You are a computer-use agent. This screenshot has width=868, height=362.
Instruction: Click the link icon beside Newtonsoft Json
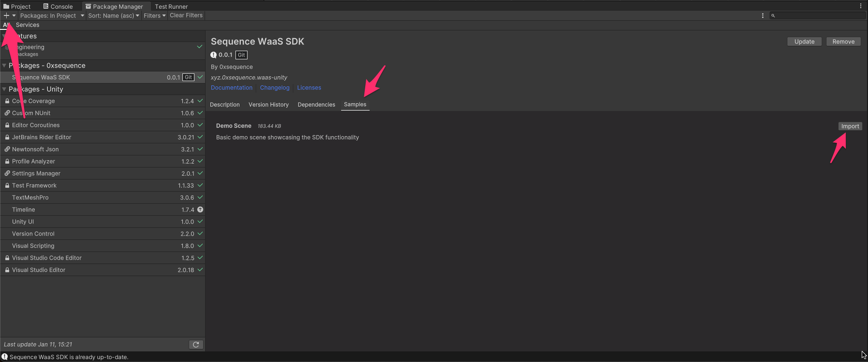tap(7, 149)
